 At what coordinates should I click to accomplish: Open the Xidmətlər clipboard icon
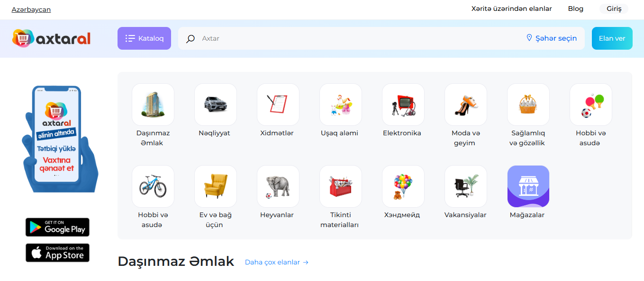pos(278,105)
